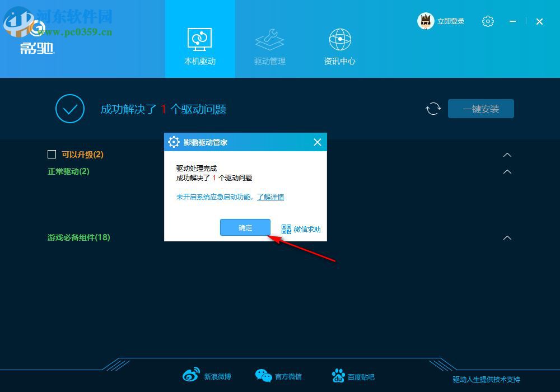Collapse the 游戏必备组件(18) section
This screenshot has height=392, width=560.
[507, 237]
